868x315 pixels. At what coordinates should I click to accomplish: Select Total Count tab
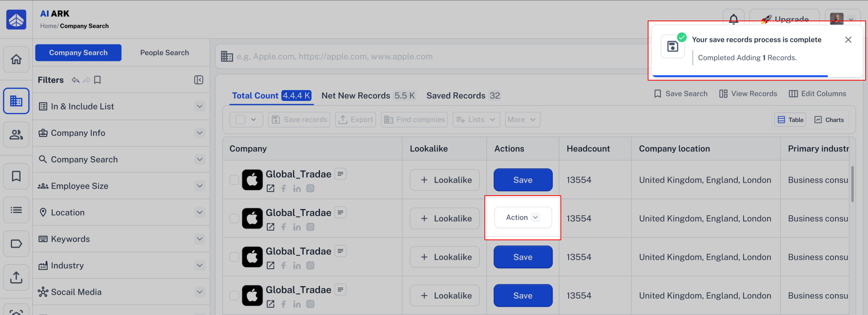[271, 96]
